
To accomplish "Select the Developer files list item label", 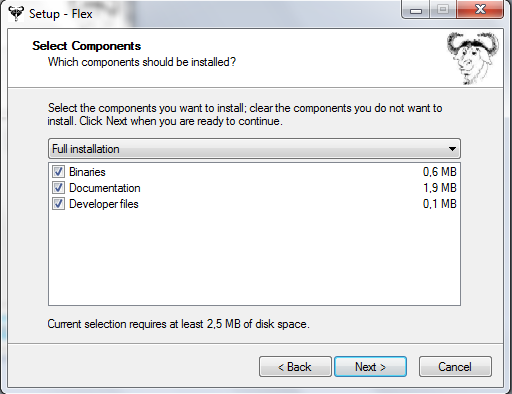I will click(104, 204).
